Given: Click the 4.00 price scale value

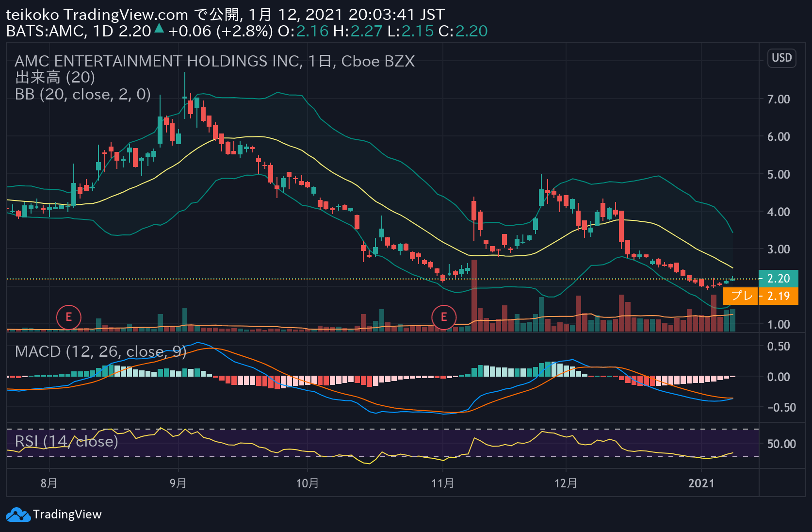Looking at the screenshot, I should (779, 212).
